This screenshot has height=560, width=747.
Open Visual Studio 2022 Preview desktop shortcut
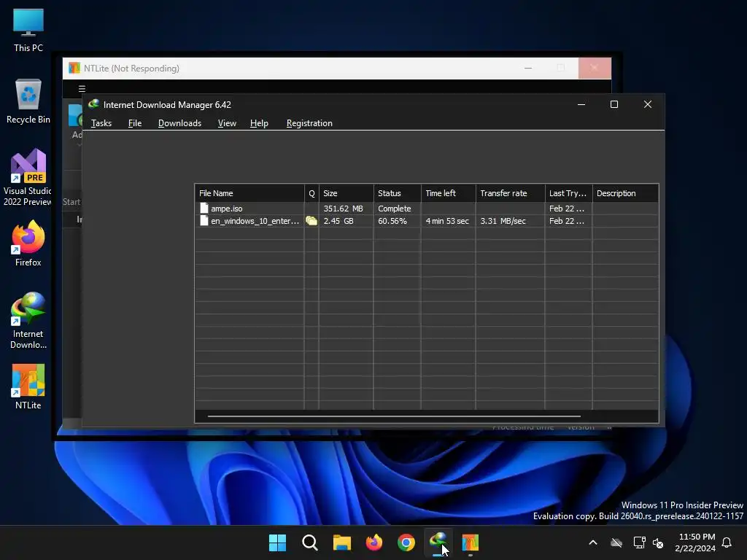point(28,178)
